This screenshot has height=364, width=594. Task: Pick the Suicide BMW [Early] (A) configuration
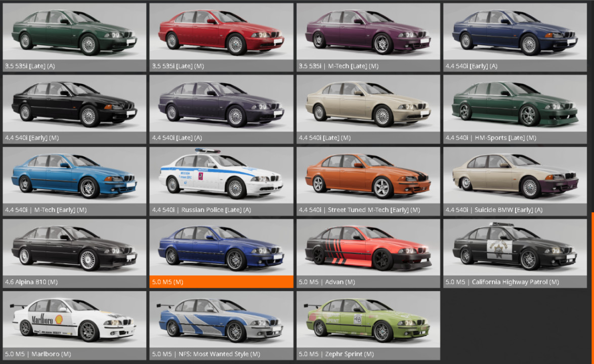tap(515, 181)
